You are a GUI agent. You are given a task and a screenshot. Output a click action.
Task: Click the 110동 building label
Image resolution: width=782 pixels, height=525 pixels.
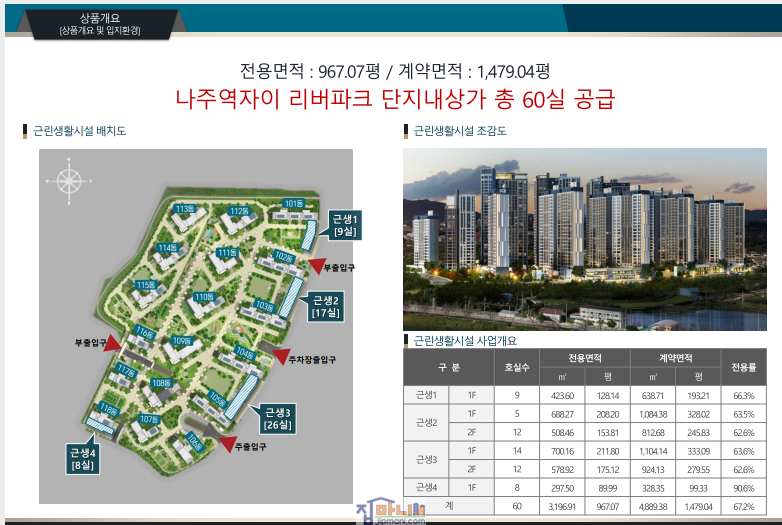(204, 297)
